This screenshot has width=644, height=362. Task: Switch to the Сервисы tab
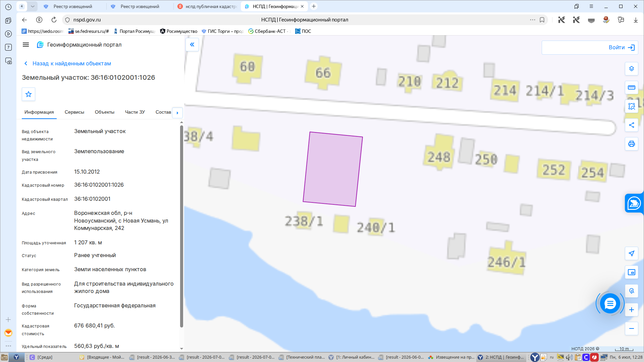[74, 112]
